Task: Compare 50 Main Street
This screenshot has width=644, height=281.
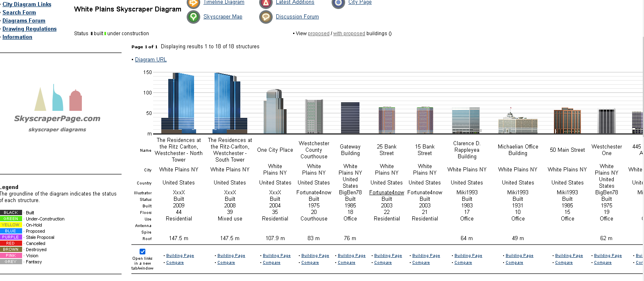Action: pyautogui.click(x=564, y=263)
